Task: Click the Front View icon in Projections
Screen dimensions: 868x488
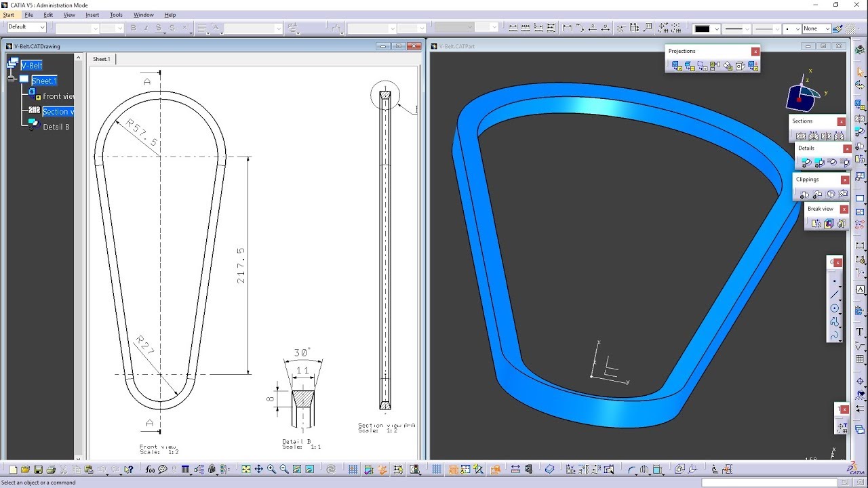Action: coord(676,66)
